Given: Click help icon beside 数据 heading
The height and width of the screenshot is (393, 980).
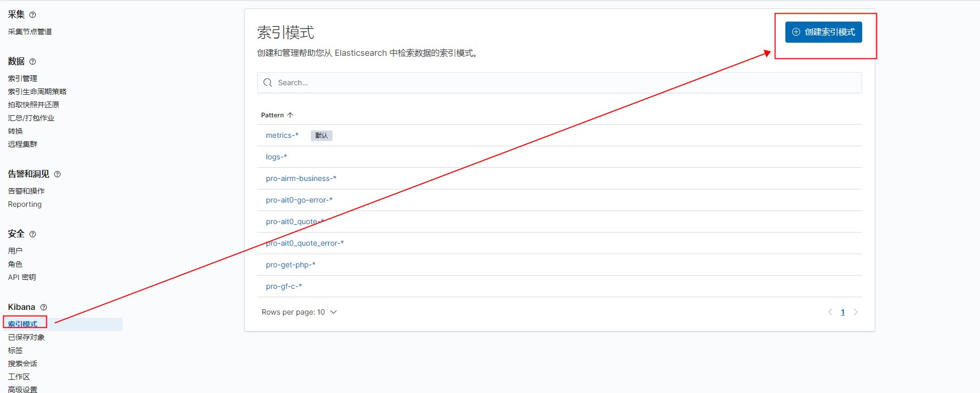Looking at the screenshot, I should [x=33, y=62].
